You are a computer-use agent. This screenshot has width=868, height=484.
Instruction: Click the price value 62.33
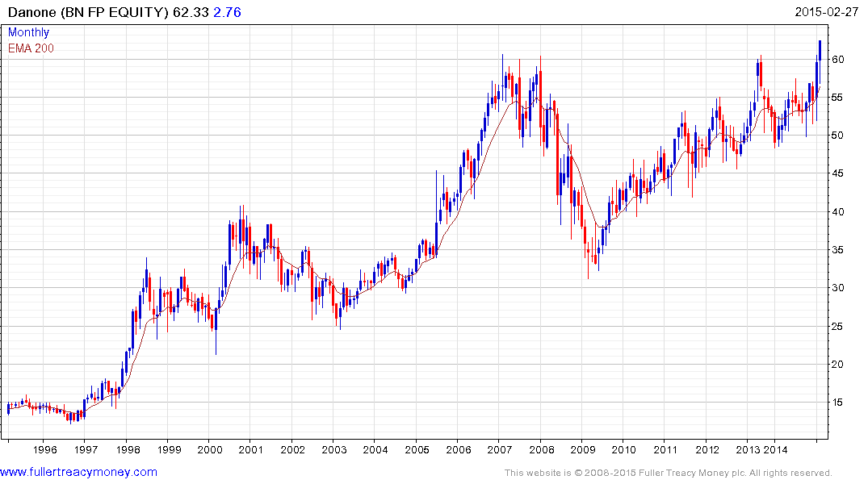191,12
